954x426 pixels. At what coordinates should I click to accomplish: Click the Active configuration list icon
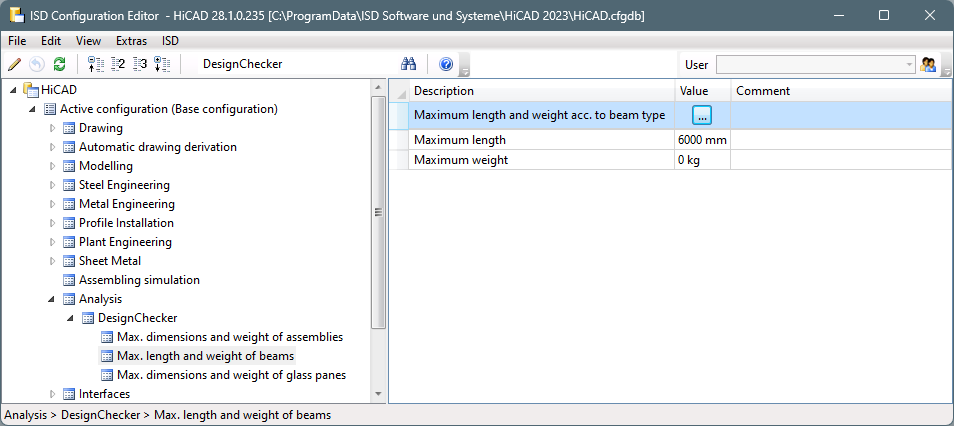pos(50,110)
